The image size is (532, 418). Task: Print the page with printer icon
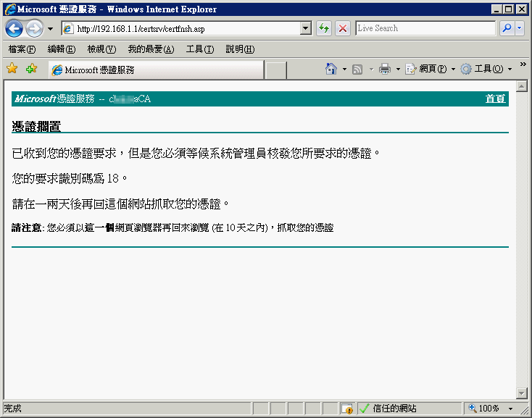(x=385, y=69)
